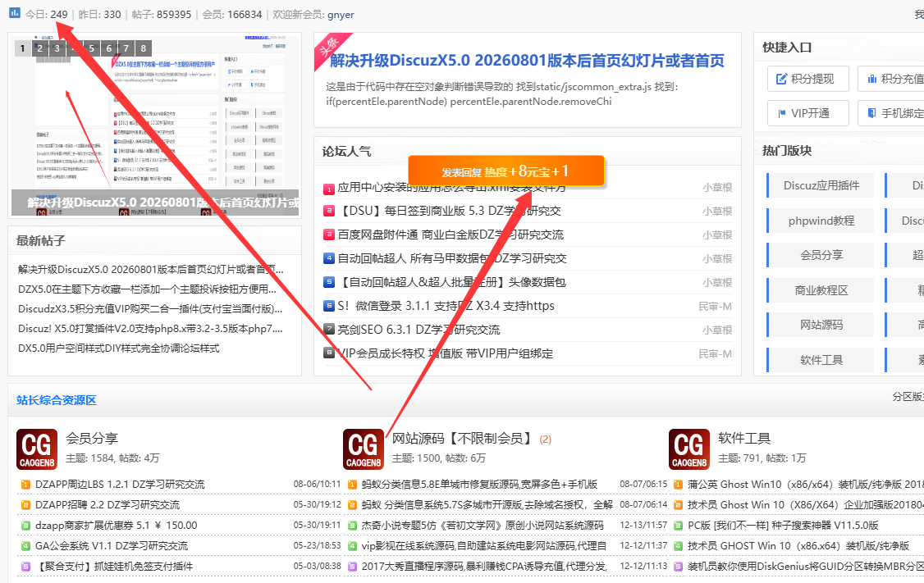The image size is (924, 583).
Task: Switch slideshow to slide 5
Action: [x=91, y=48]
